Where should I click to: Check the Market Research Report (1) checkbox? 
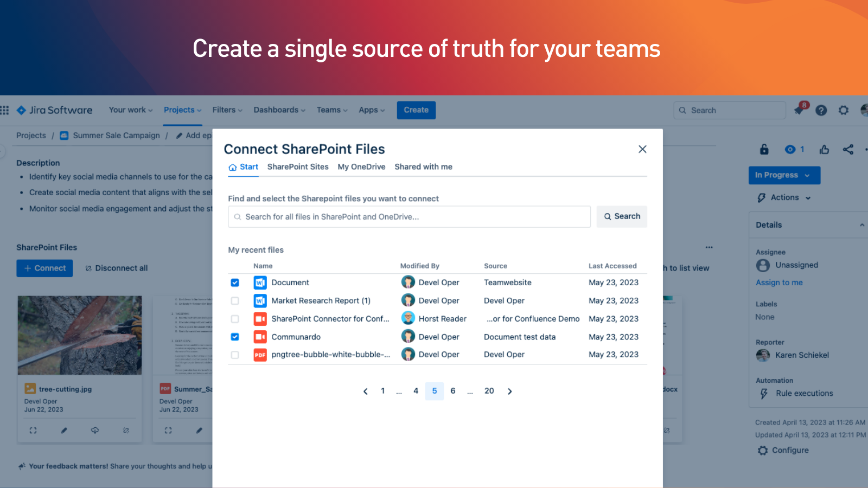[x=235, y=300]
